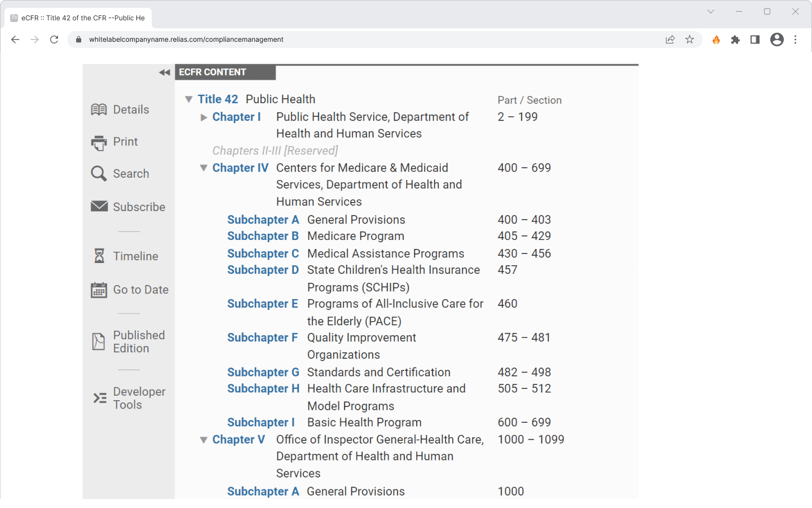Expand the Chapter I node
Image resolution: width=812 pixels, height=508 pixels.
click(204, 117)
